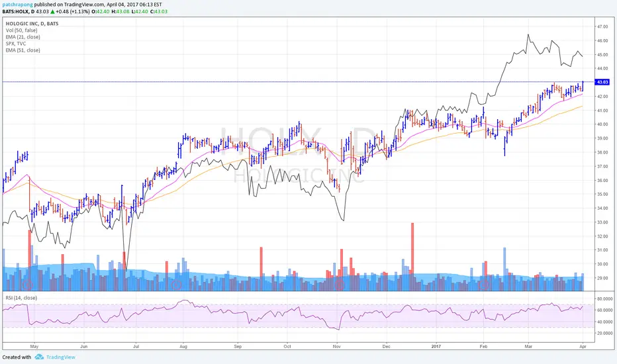Click the 2017 label on time axis

click(436, 347)
